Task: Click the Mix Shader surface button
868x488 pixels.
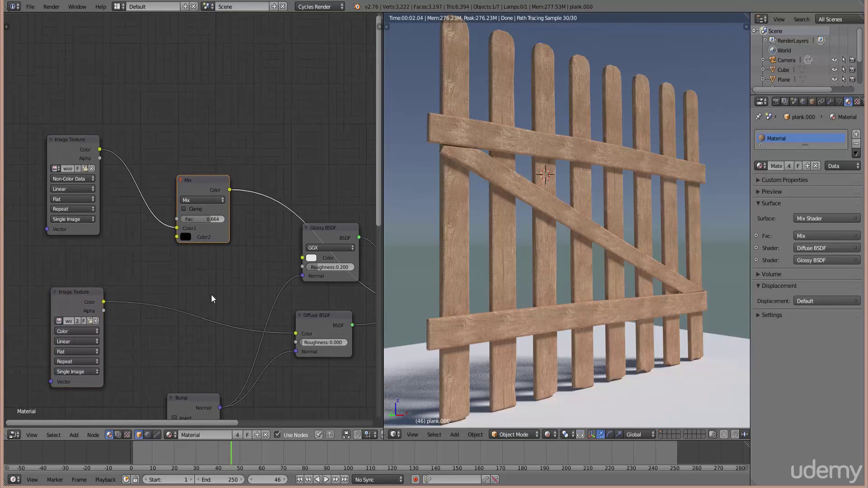Action: coord(826,218)
